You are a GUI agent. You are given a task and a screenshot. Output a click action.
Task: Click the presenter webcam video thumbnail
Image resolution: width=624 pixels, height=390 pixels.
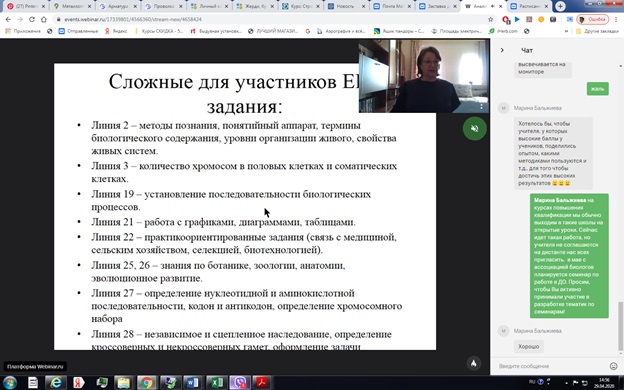coord(424,76)
